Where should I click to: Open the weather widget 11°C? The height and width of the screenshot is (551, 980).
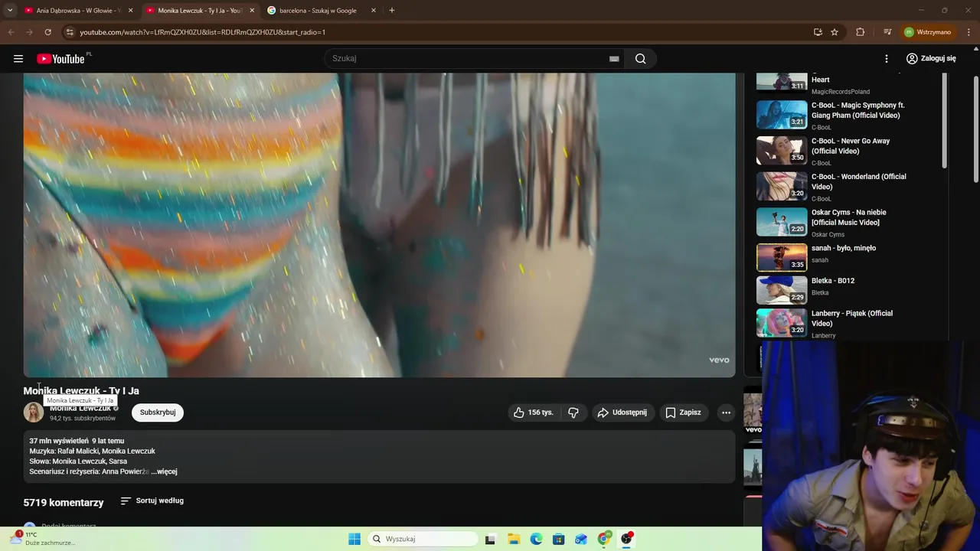pos(43,539)
